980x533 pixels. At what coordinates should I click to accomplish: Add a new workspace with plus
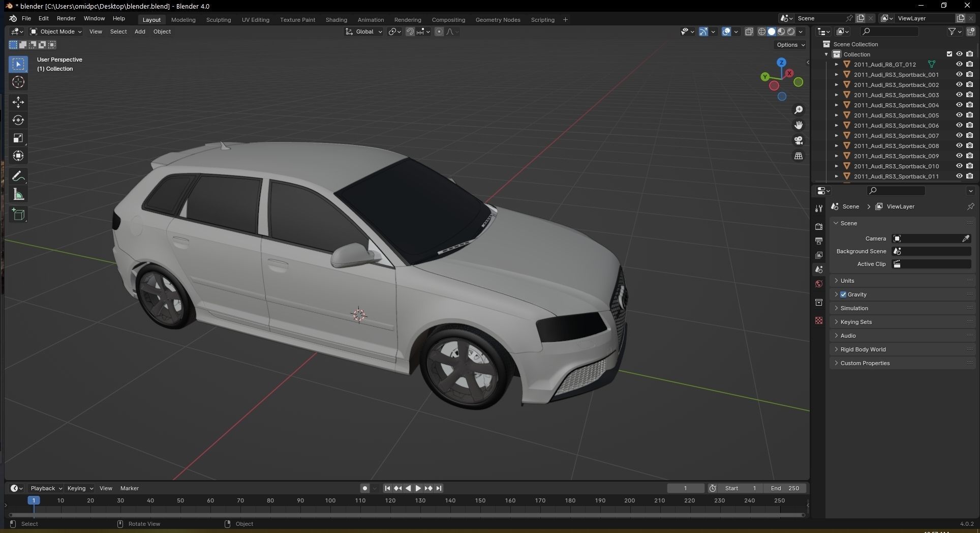click(565, 20)
